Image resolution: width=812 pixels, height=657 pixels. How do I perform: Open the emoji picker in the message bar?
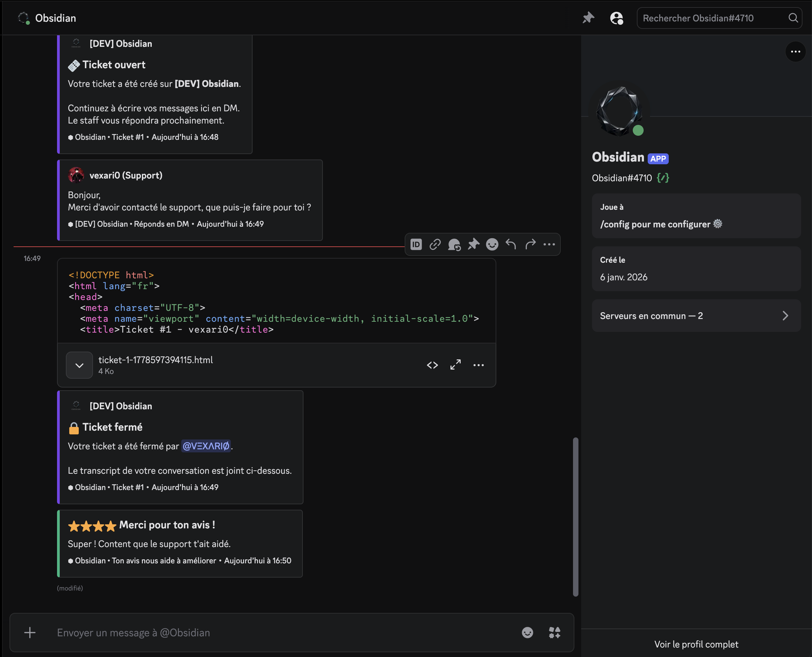point(527,633)
